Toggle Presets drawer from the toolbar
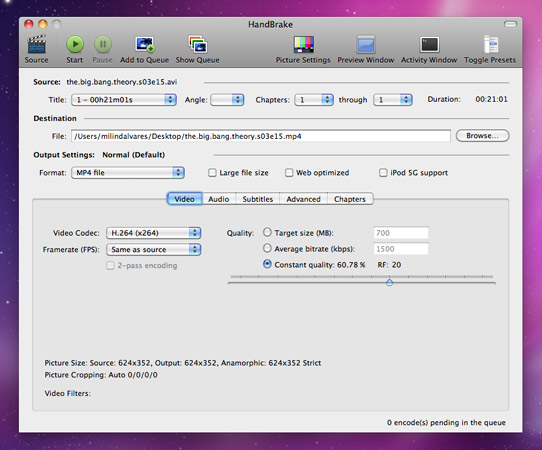 click(x=490, y=44)
